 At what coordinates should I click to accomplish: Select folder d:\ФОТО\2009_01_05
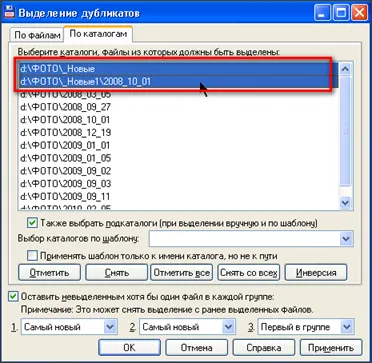tap(179, 158)
